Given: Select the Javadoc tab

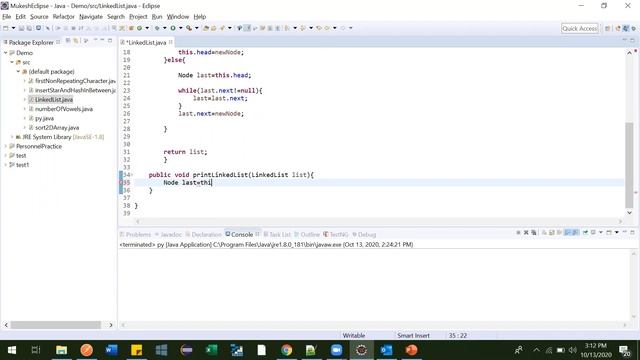Looking at the screenshot, I should pos(168,234).
